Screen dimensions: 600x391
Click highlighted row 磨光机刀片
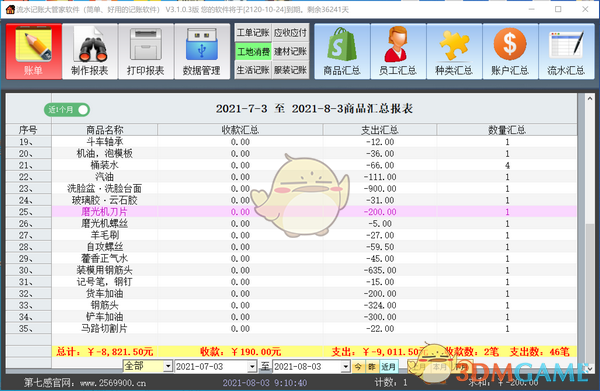tap(314, 212)
